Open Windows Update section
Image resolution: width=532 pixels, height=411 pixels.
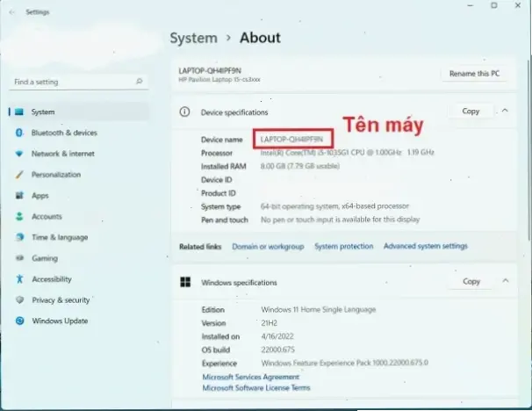pyautogui.click(x=78, y=321)
